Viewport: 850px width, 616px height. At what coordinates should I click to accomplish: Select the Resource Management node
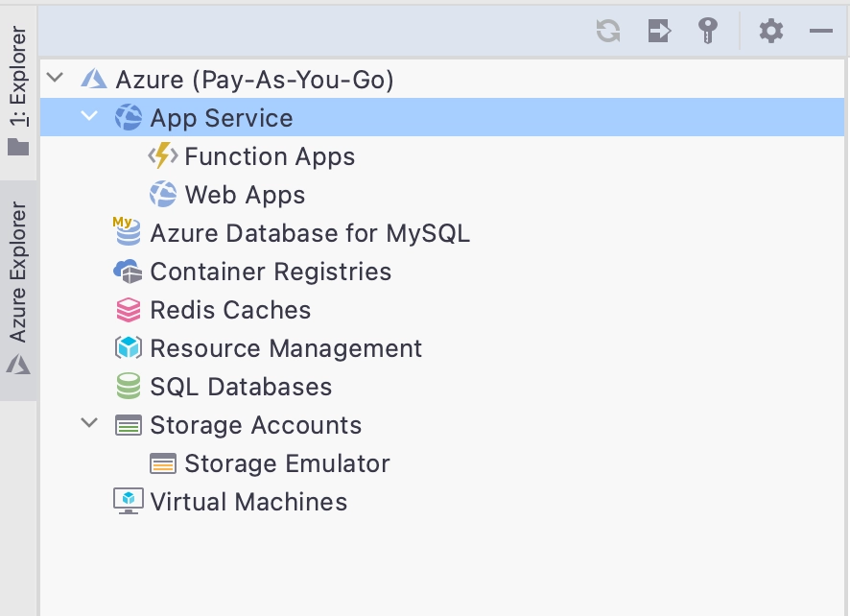pos(286,348)
